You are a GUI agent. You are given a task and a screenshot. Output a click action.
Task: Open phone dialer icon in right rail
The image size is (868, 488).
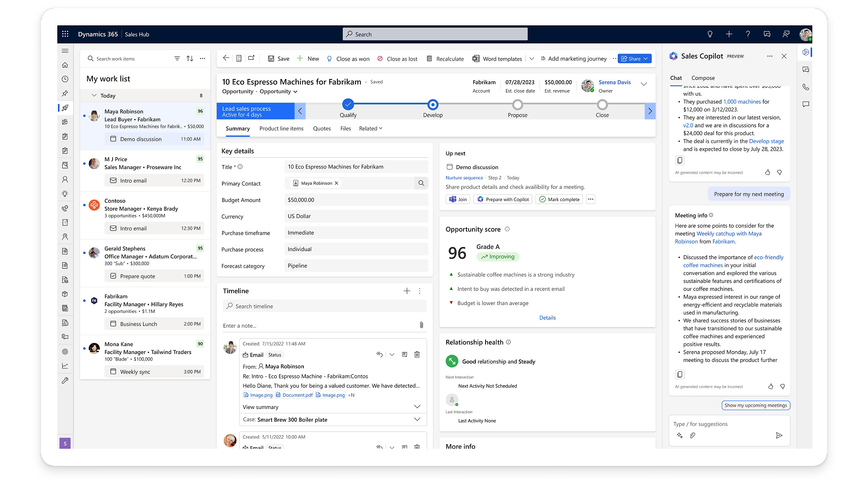[806, 87]
